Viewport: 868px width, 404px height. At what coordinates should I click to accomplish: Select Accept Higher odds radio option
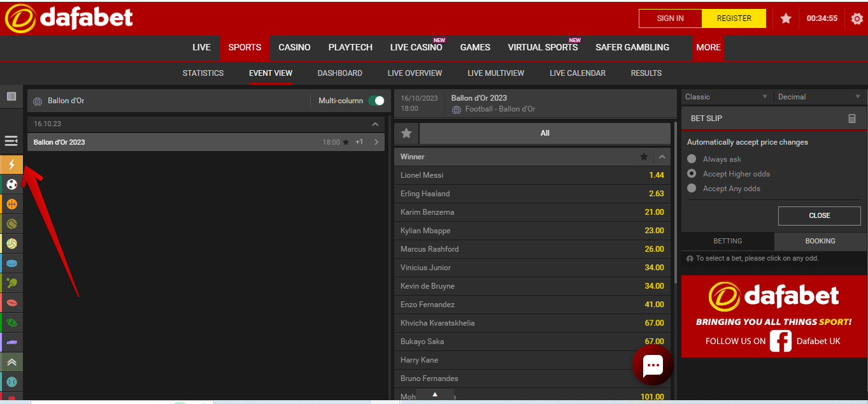point(692,174)
